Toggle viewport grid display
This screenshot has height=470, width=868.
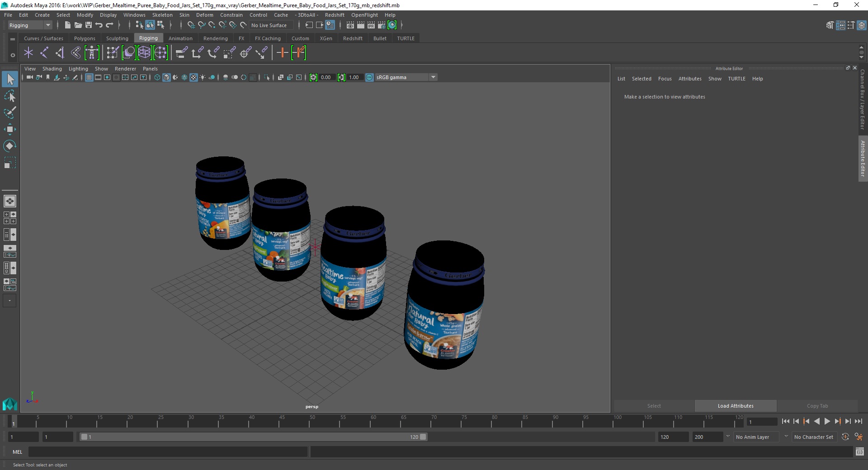[x=89, y=77]
